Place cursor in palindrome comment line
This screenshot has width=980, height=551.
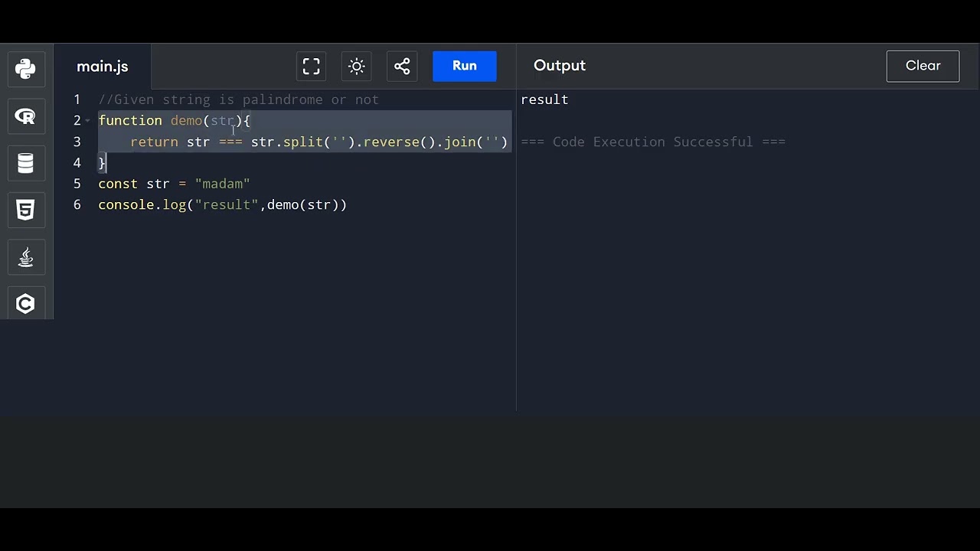[239, 99]
